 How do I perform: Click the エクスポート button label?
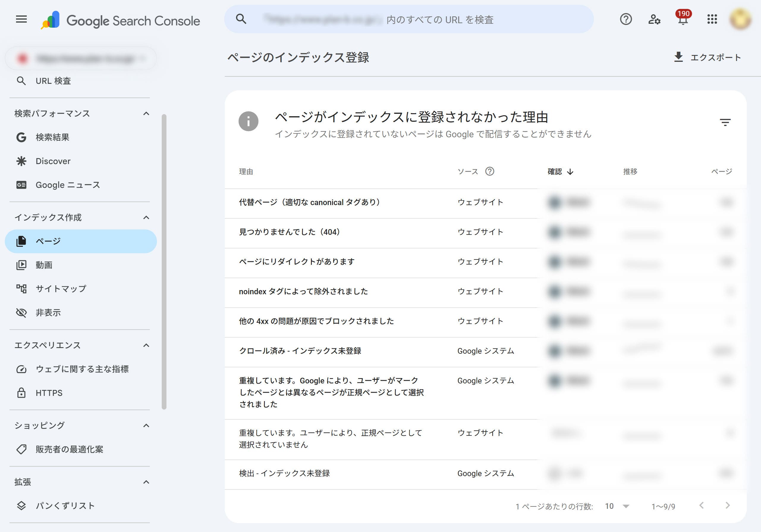[x=716, y=57]
